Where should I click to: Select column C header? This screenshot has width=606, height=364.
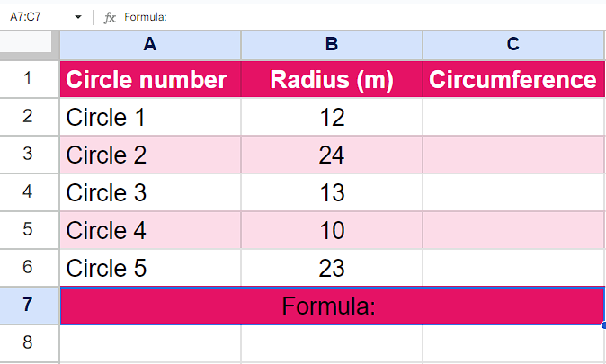(513, 44)
